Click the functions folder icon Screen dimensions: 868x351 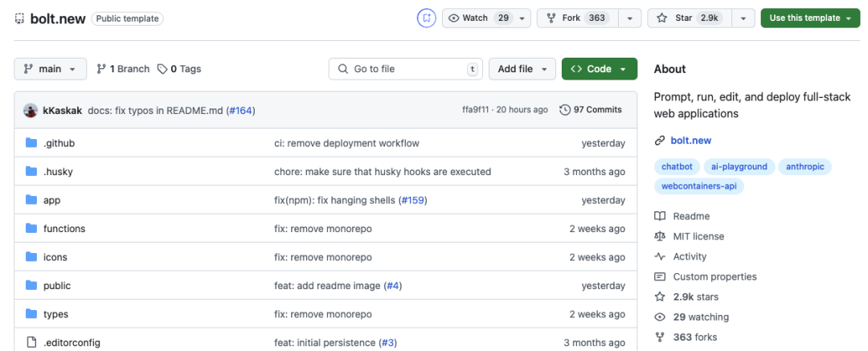(31, 229)
